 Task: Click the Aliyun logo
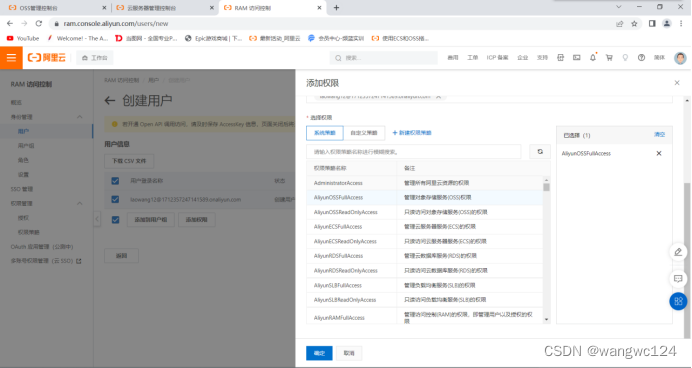click(47, 58)
